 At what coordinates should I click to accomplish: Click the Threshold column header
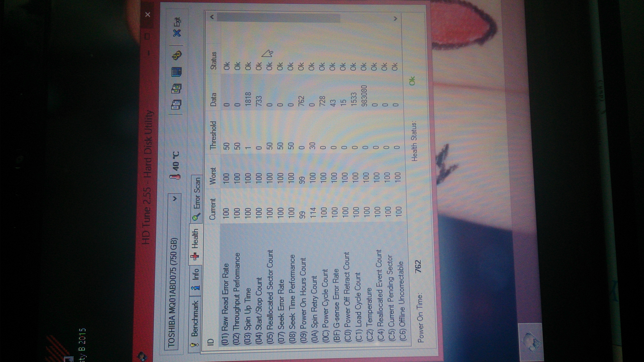(x=213, y=136)
